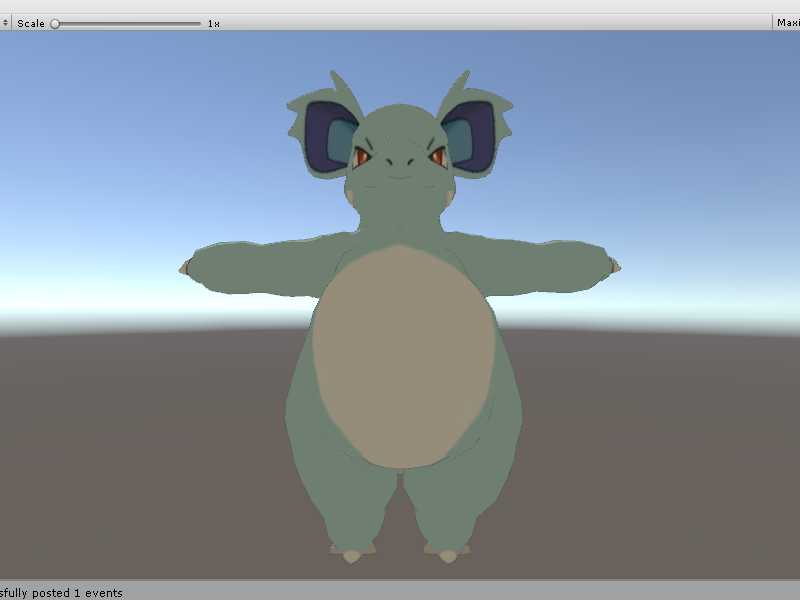
Task: Click the 1x scale value readout
Action: 214,23
